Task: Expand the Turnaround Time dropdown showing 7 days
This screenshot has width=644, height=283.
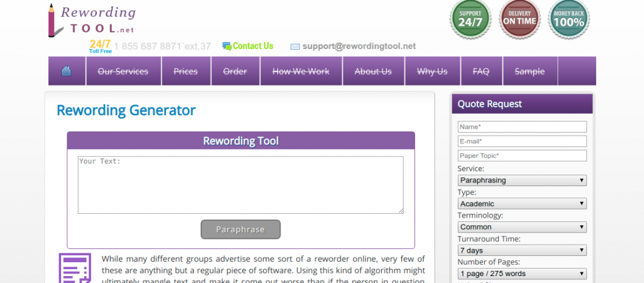Action: point(522,250)
